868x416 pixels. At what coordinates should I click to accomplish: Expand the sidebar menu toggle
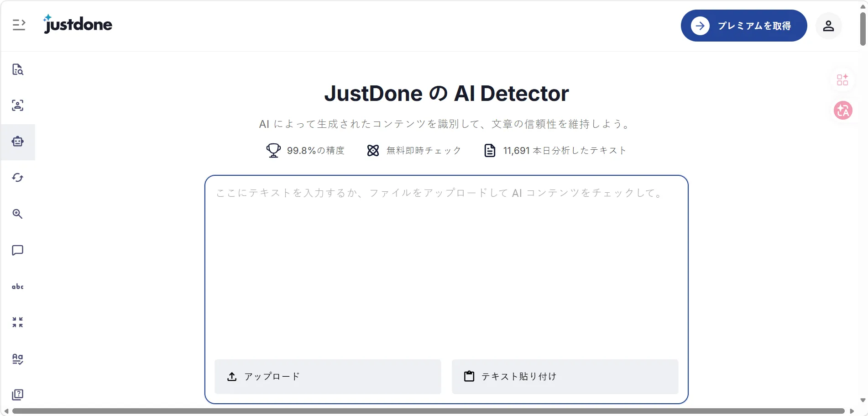click(x=19, y=25)
